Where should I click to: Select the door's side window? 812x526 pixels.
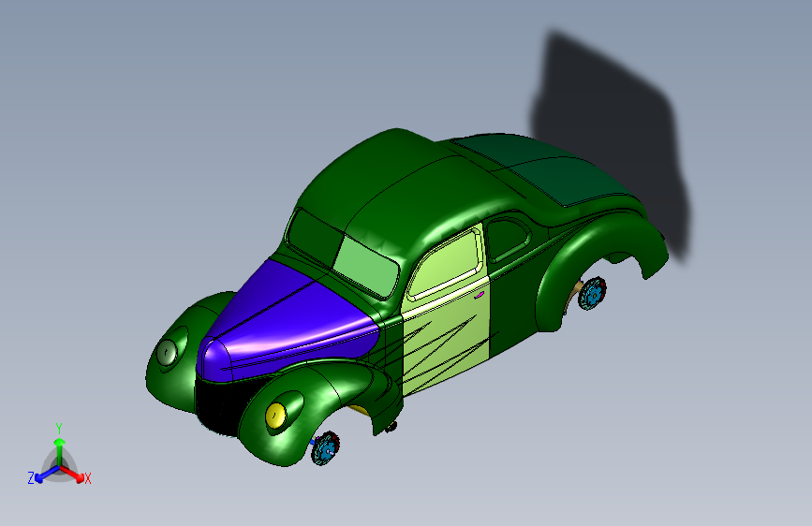[x=444, y=266]
